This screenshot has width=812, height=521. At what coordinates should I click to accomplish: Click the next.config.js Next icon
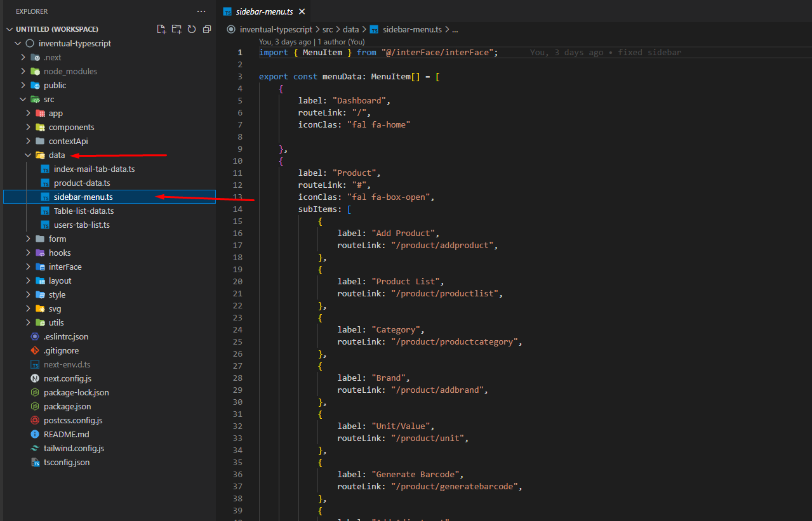35,378
